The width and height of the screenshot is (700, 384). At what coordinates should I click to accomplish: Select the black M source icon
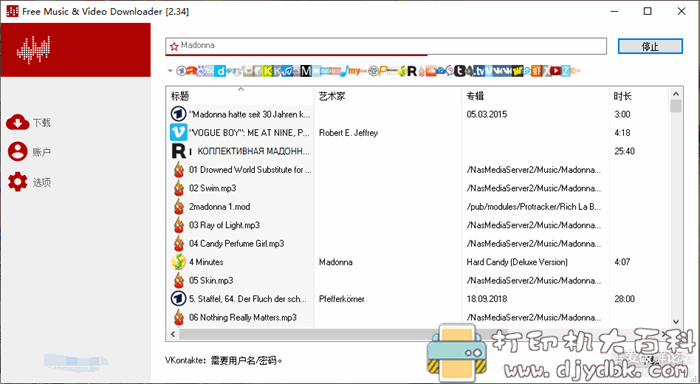point(306,71)
